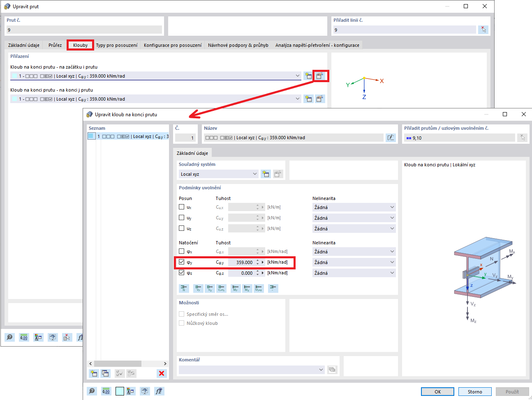532x400 pixels.
Task: Select hinge 1 row in Seznam list
Action: [x=128, y=136]
